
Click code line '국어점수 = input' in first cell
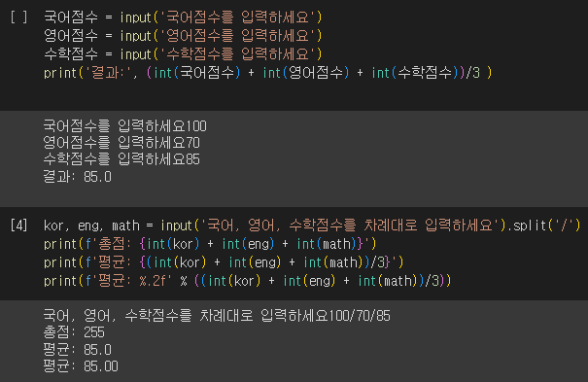click(x=183, y=17)
